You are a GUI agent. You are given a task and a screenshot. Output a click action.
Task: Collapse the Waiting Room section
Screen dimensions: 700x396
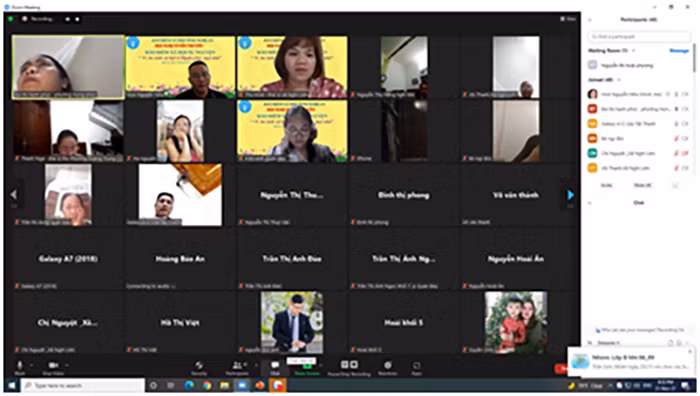(633, 50)
